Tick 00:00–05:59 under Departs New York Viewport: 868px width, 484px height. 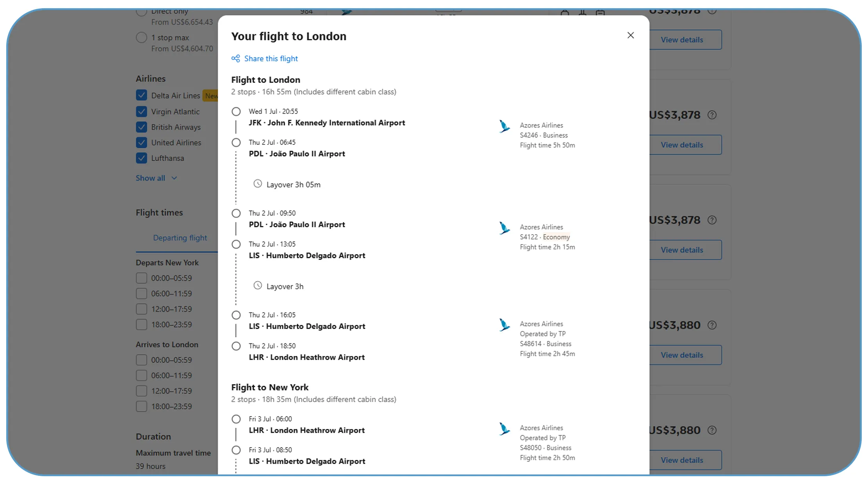[141, 278]
